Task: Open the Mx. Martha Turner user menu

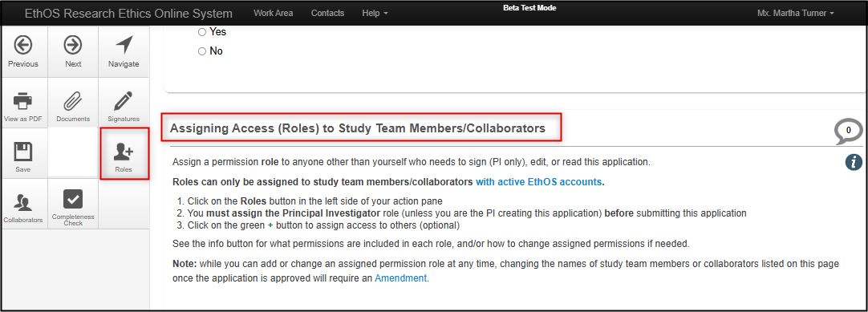Action: click(x=795, y=14)
